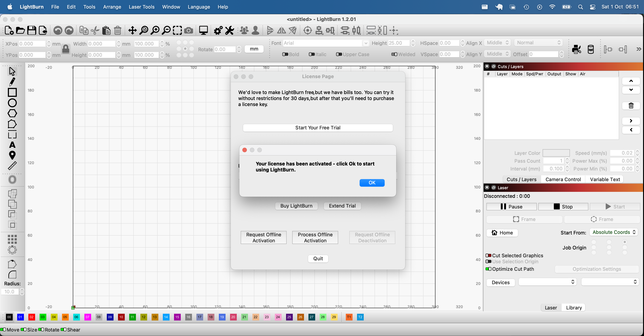644x336 pixels.
Task: Change the Start From coordinate mode dropdown
Action: pos(614,232)
